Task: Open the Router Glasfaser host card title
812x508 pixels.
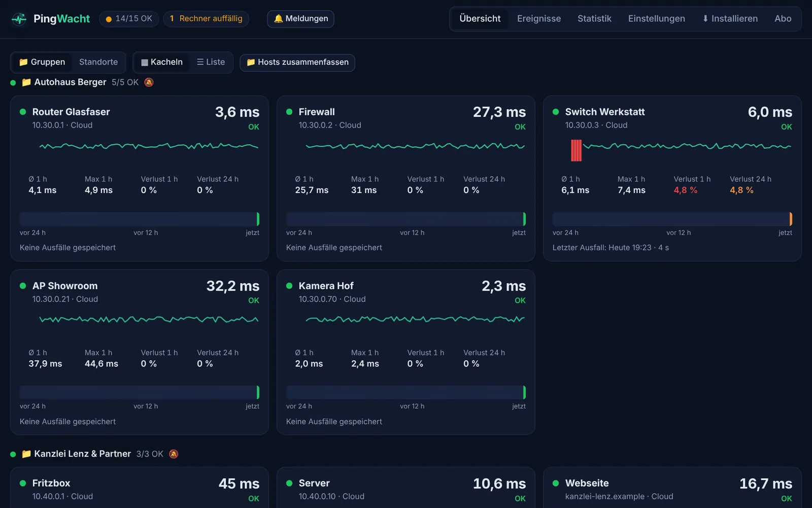Action: (71, 112)
